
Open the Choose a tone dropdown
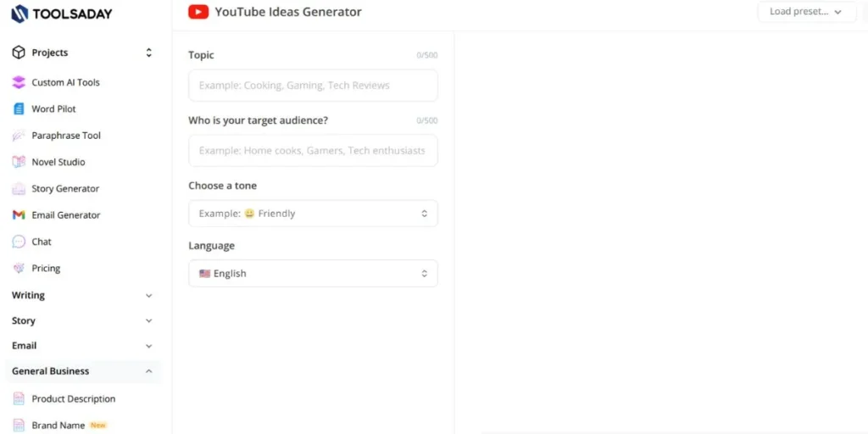pyautogui.click(x=313, y=214)
